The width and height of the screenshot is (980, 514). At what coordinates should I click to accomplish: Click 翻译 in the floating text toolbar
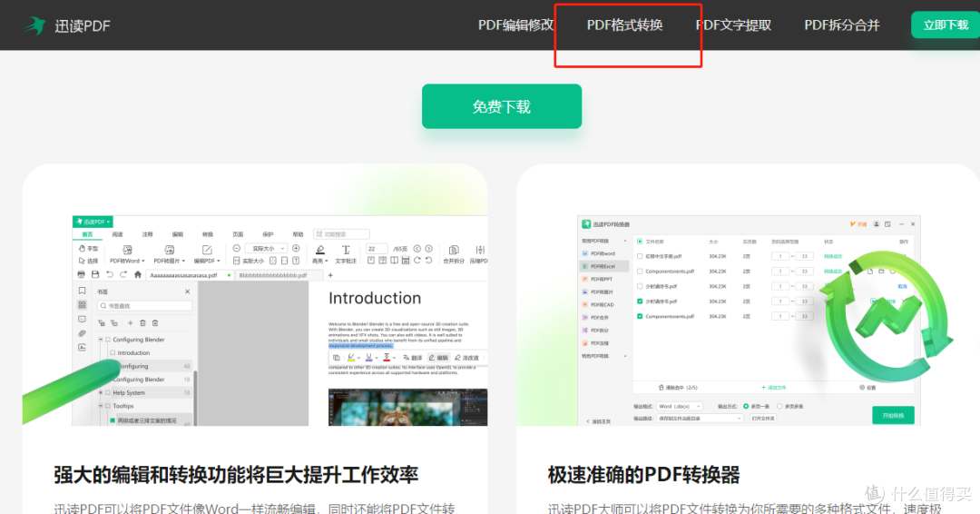pyautogui.click(x=413, y=358)
